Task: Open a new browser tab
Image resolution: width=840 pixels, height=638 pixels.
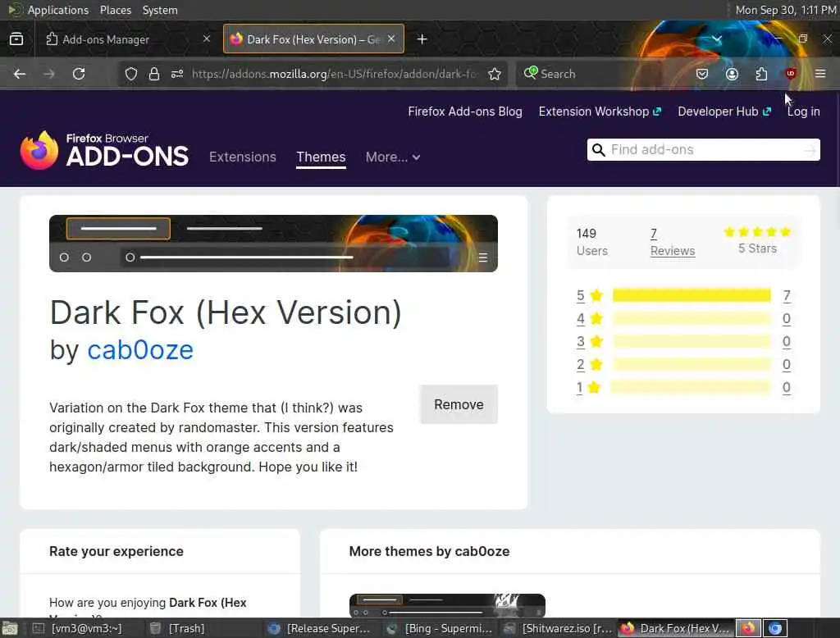Action: click(x=422, y=39)
